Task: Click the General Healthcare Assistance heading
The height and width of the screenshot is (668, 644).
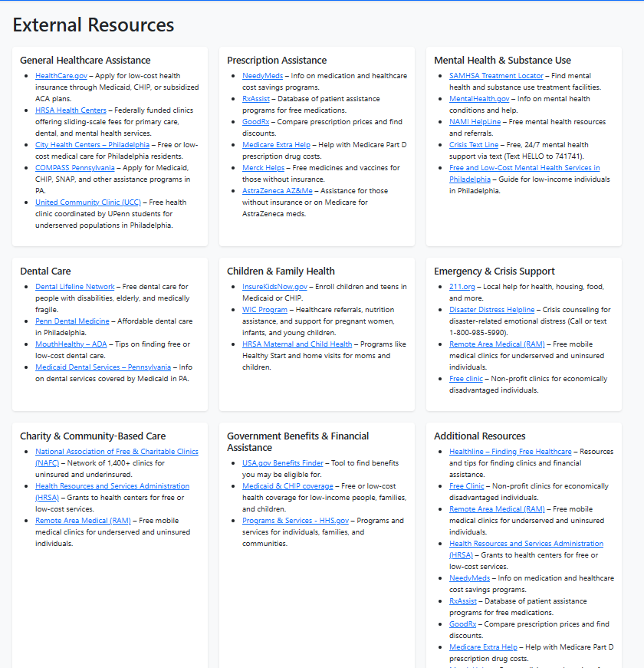Action: point(85,61)
